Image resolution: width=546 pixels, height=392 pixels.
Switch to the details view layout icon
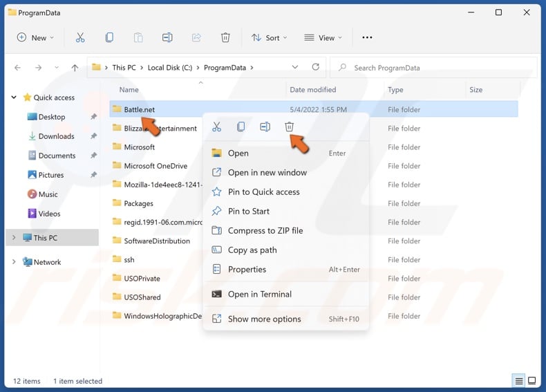point(519,381)
